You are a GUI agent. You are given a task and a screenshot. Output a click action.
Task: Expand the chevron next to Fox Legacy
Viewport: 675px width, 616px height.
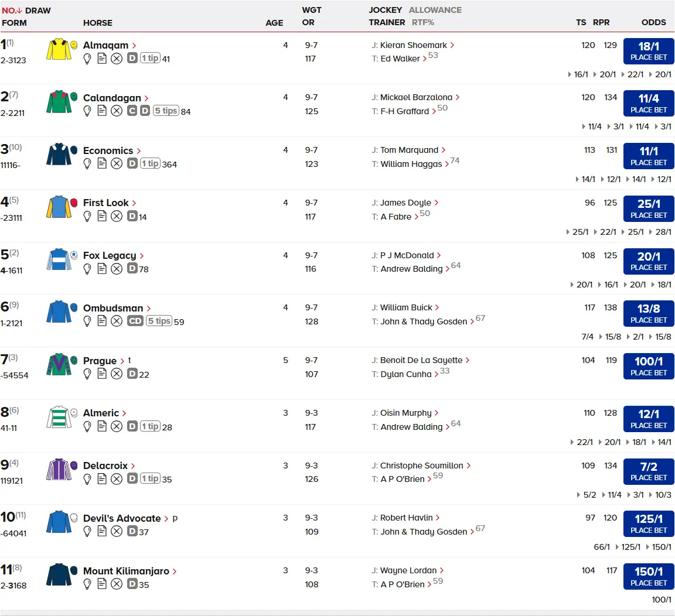point(142,256)
